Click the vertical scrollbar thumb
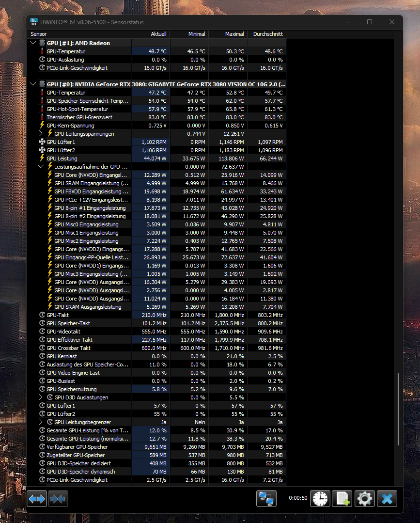The height and width of the screenshot is (523, 420). coord(398,409)
